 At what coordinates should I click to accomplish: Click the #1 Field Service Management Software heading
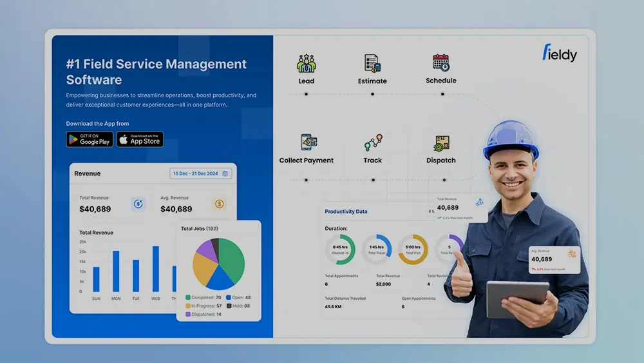coord(156,72)
